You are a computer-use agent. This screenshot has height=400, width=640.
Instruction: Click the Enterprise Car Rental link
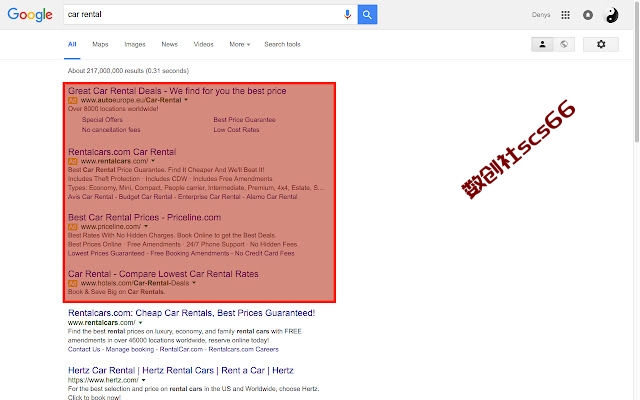[209, 197]
